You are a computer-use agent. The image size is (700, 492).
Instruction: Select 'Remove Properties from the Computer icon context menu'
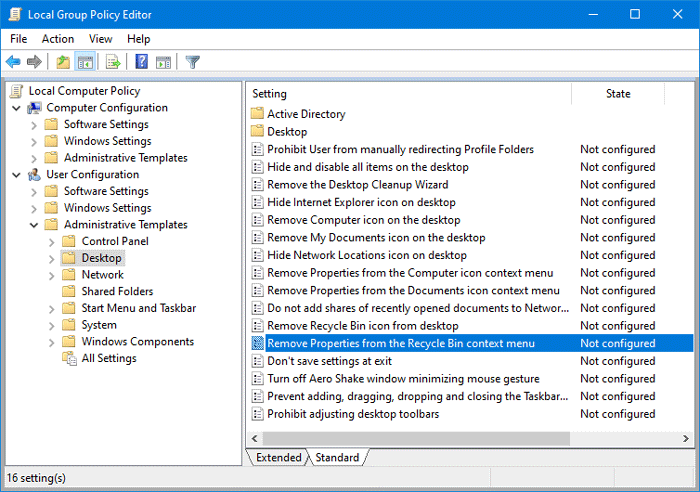[x=410, y=273]
